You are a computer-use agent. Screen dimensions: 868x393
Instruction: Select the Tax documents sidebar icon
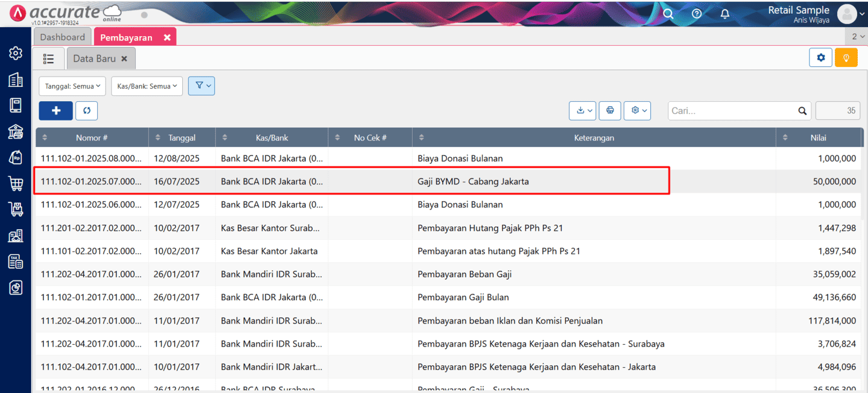pos(15,261)
